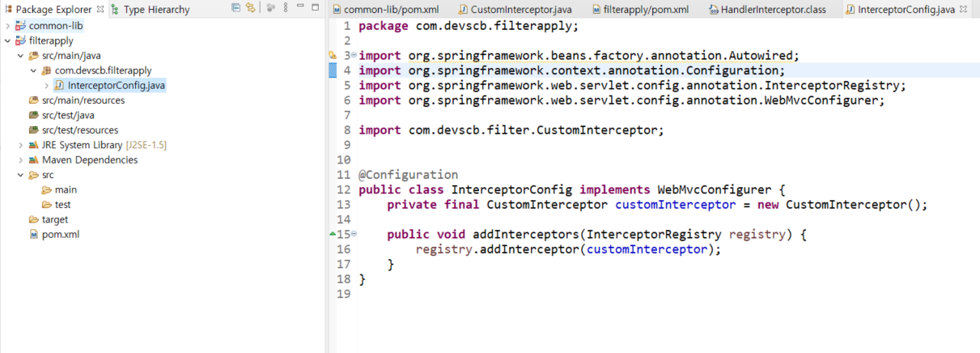Click the filterapply project icon
Image resolution: width=980 pixels, height=353 pixels.
[x=20, y=40]
